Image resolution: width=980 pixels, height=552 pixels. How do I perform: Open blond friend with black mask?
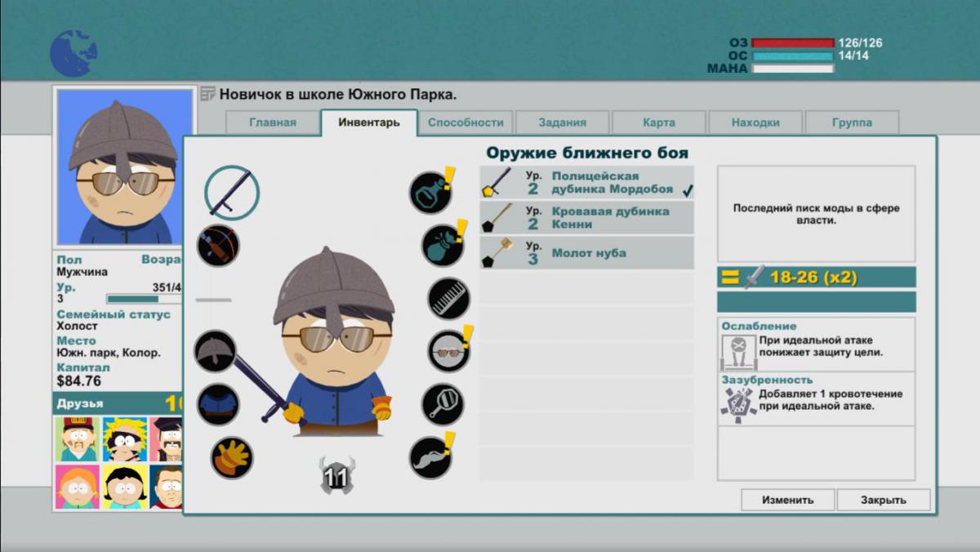point(124,439)
